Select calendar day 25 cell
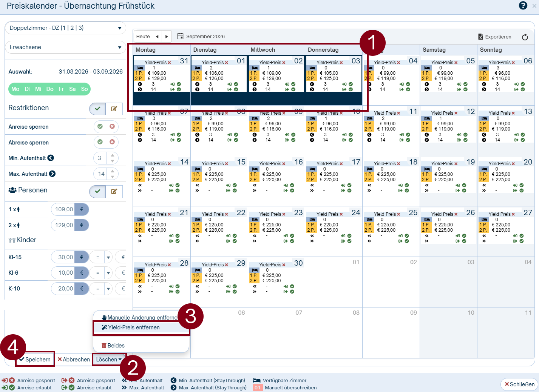This screenshot has height=392, width=539. tap(391, 232)
